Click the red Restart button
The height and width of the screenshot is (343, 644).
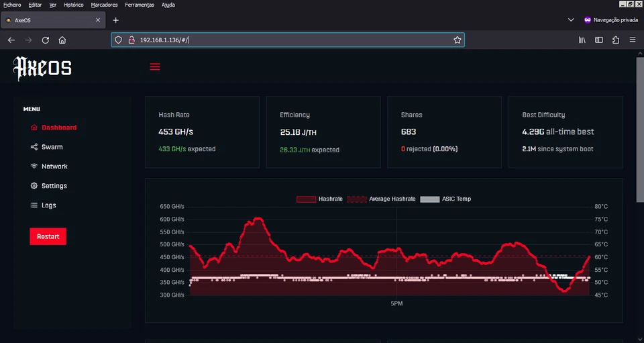pyautogui.click(x=48, y=236)
